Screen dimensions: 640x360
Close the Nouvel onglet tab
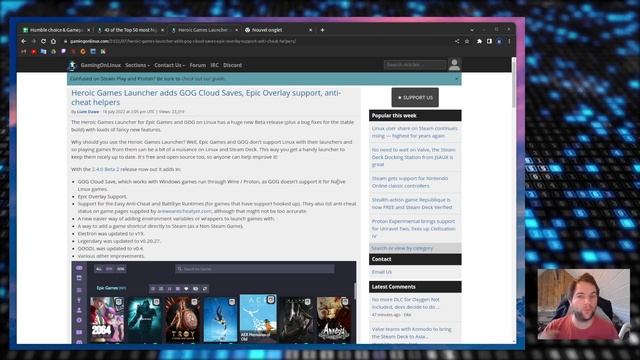(310, 30)
